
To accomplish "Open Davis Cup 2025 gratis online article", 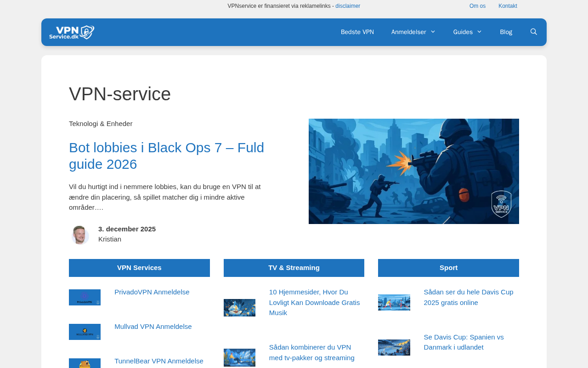I will coord(469,297).
